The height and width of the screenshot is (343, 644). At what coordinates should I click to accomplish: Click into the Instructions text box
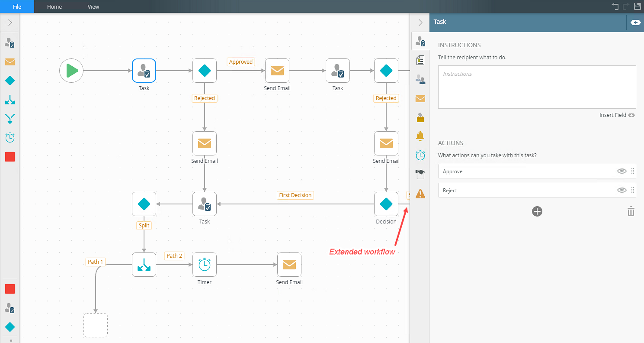click(x=537, y=87)
